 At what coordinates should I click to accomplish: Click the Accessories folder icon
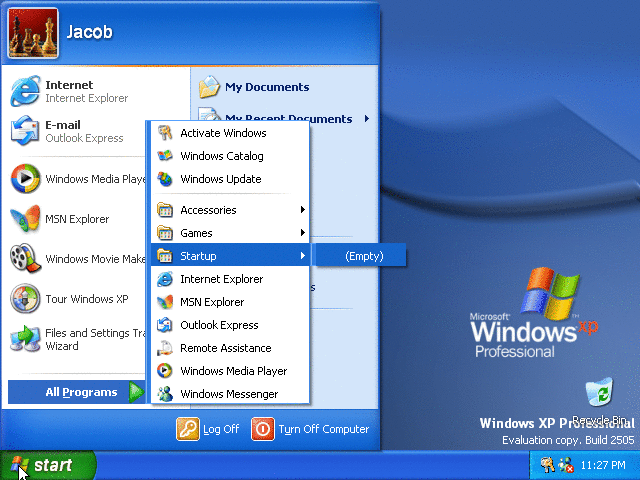click(x=165, y=210)
